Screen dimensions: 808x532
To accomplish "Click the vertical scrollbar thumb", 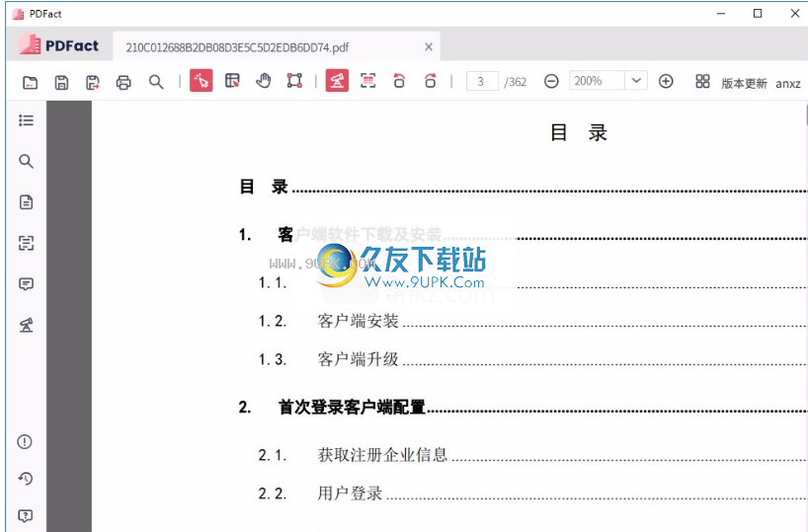I will [x=805, y=114].
